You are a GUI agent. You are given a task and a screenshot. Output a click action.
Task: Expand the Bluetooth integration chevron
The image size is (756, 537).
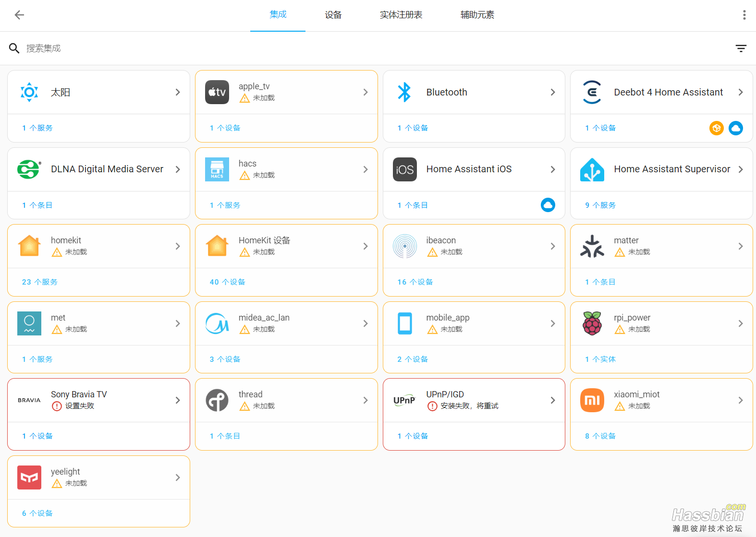tap(553, 92)
